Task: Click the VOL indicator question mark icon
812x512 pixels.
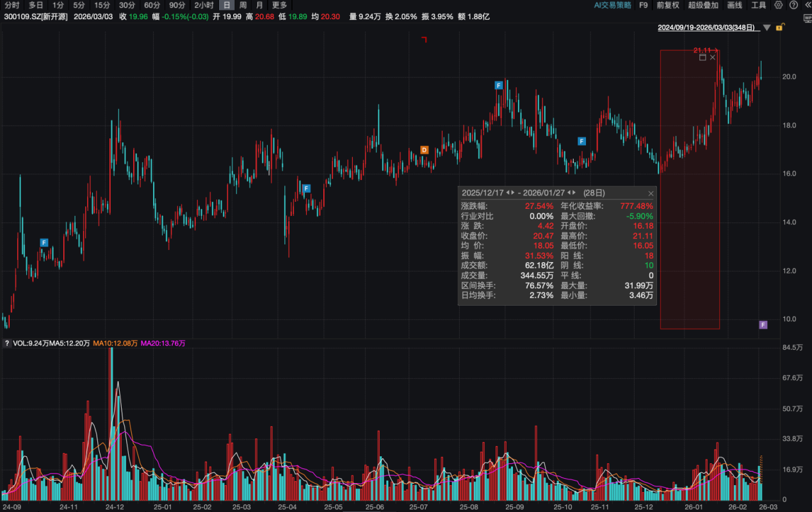Action: click(x=6, y=343)
